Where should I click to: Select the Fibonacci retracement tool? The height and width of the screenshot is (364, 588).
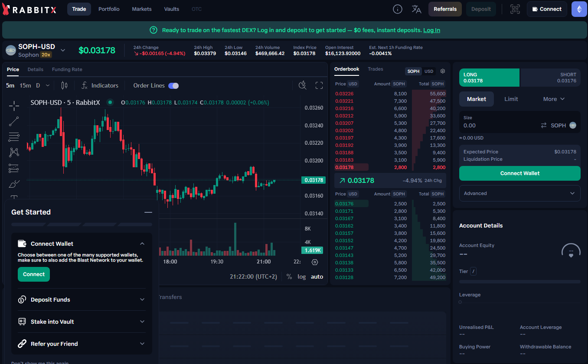pos(14,137)
